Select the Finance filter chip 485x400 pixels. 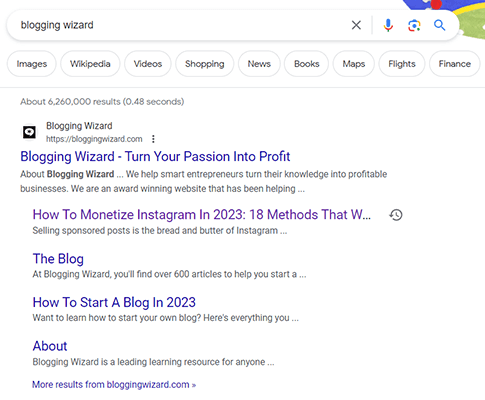455,64
